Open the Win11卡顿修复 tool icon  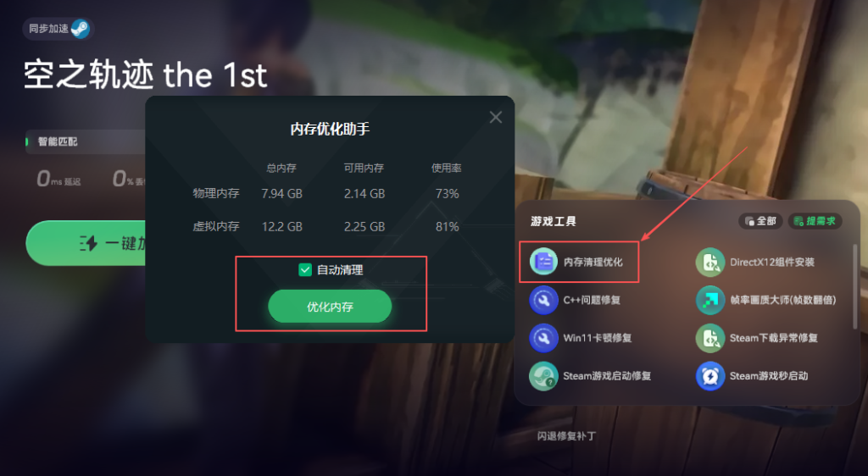[x=543, y=338]
